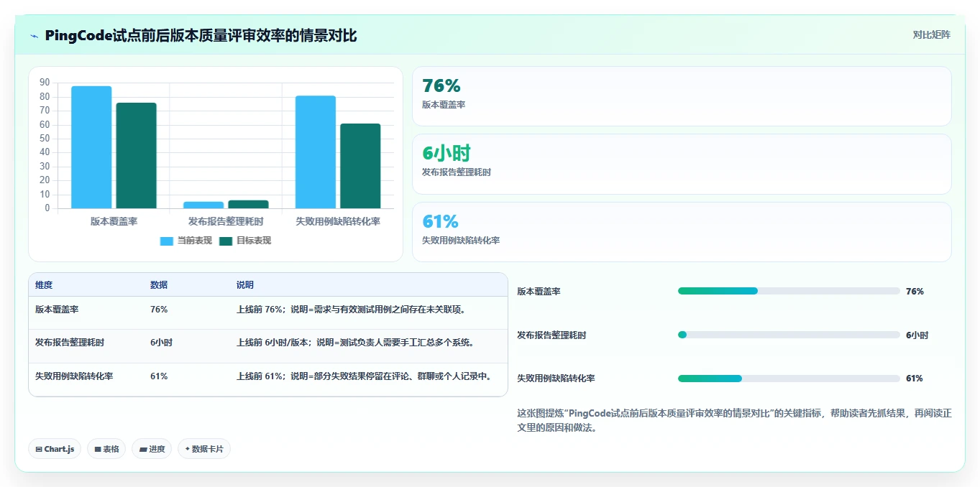Click the 发布报告整理耗时 progress bar
This screenshot has height=487, width=980.
coord(789,335)
